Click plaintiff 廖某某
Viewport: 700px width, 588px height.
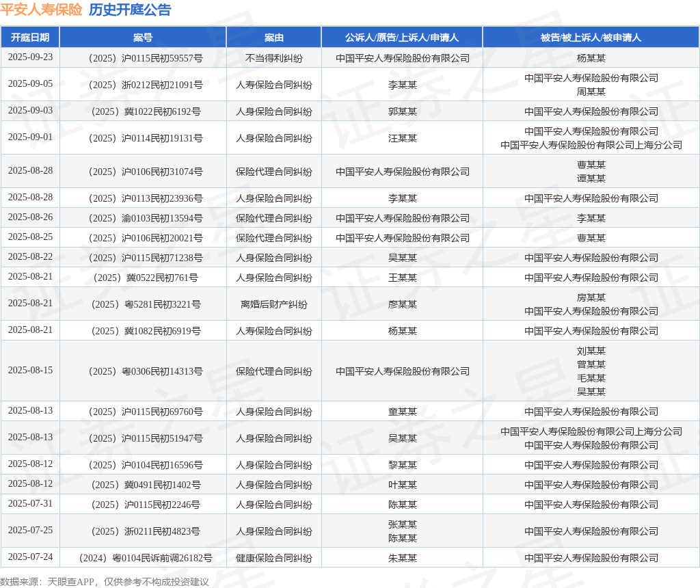point(402,304)
